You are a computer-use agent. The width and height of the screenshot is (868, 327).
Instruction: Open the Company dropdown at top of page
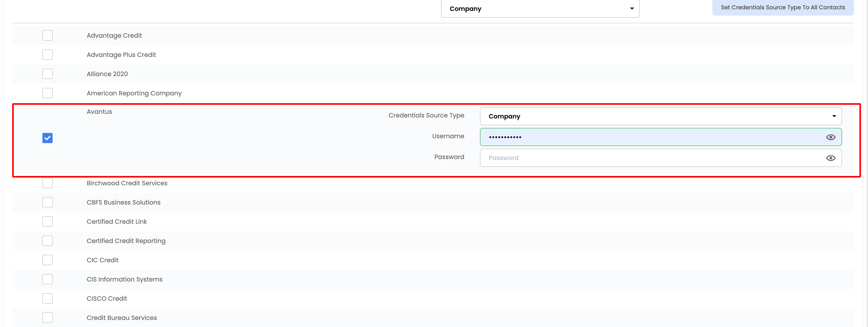539,8
